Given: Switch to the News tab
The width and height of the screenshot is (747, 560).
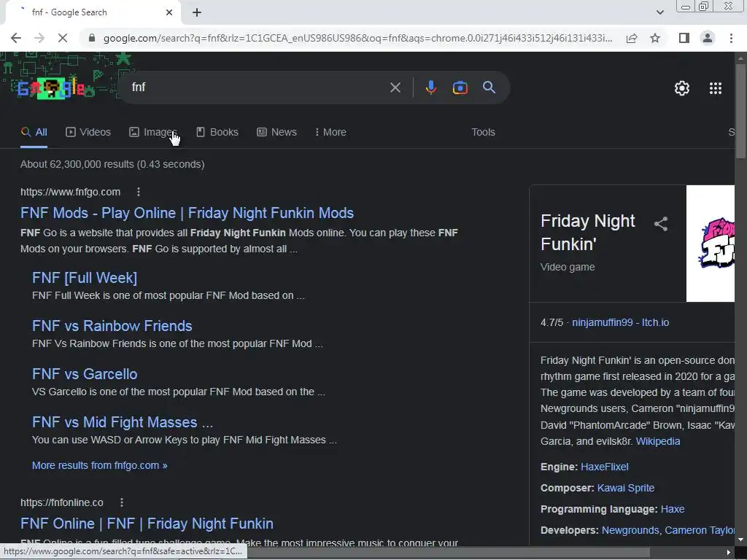Looking at the screenshot, I should pos(276,133).
